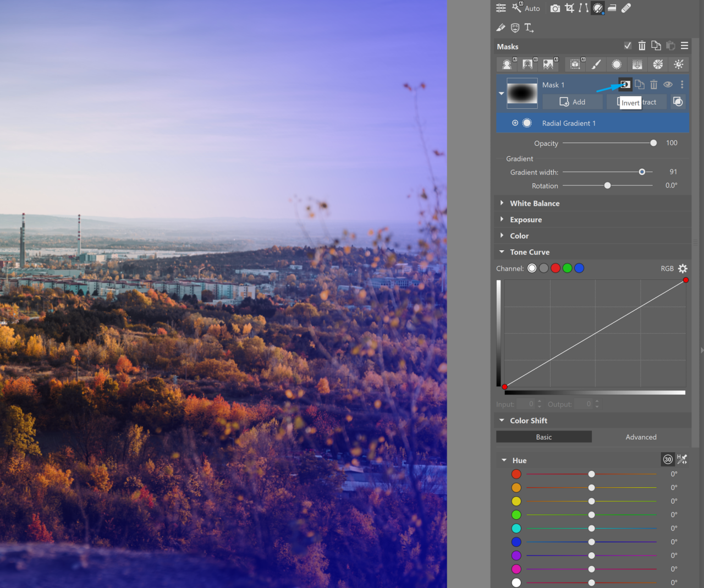Screen dimensions: 704x588
Task: Collapse the Color Shift section
Action: point(502,421)
